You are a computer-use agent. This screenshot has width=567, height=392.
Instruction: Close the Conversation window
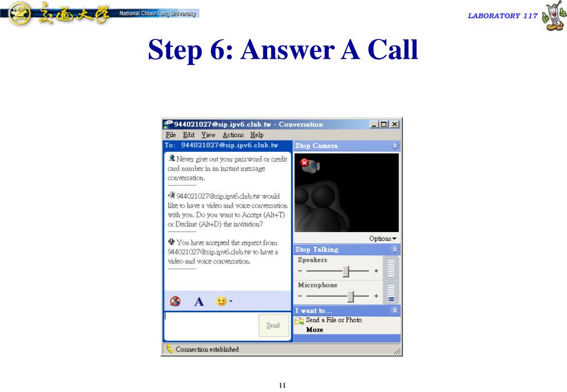click(395, 124)
